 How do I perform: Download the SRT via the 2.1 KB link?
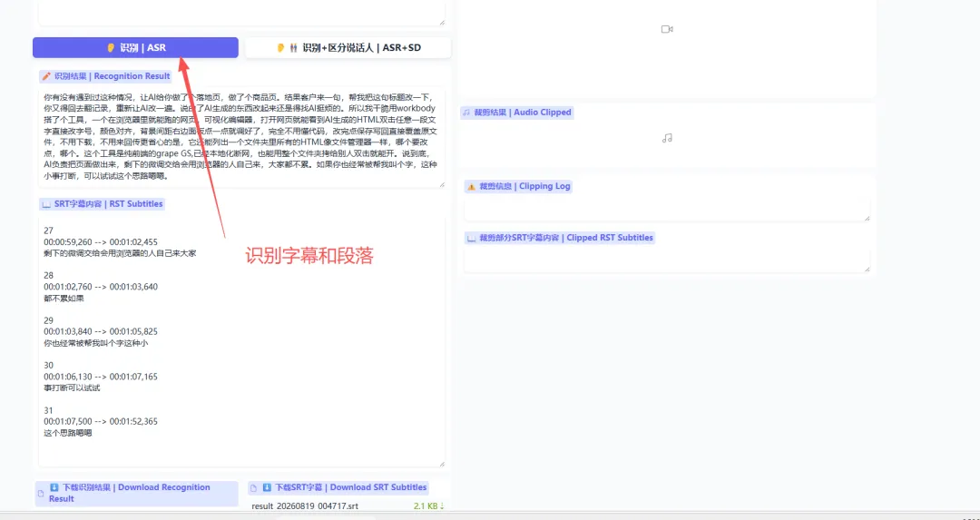[x=428, y=505]
